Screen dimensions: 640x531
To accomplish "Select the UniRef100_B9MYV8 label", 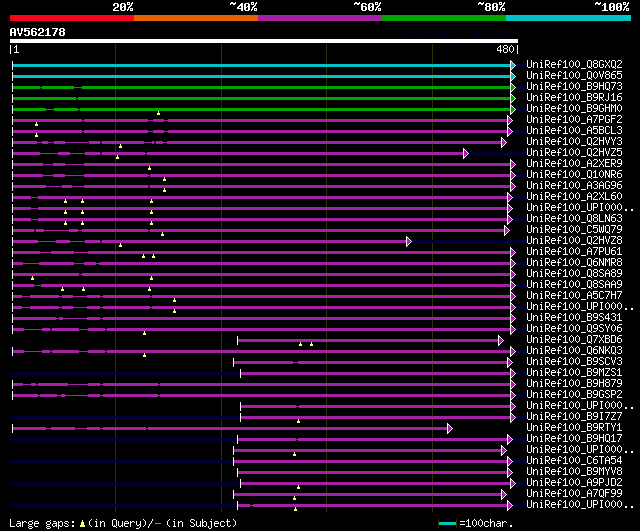I will [574, 472].
